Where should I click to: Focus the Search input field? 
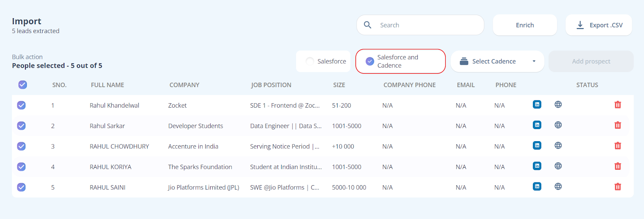click(x=420, y=25)
